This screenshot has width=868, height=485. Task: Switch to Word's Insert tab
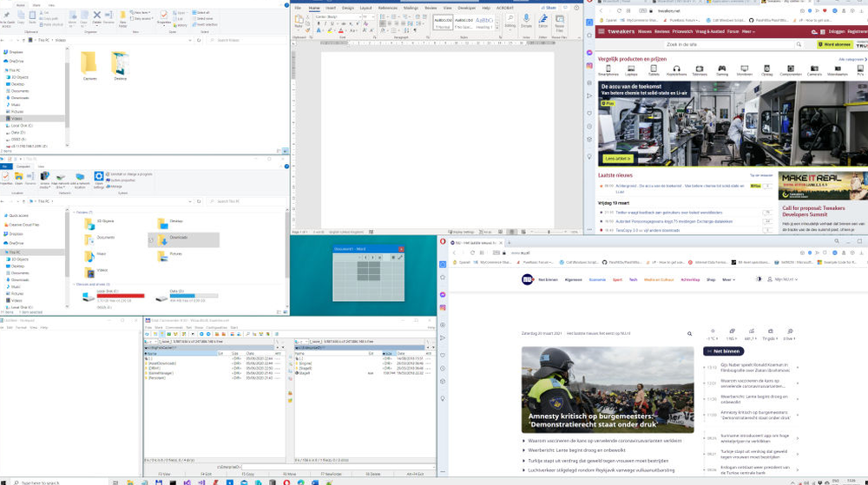click(x=331, y=9)
